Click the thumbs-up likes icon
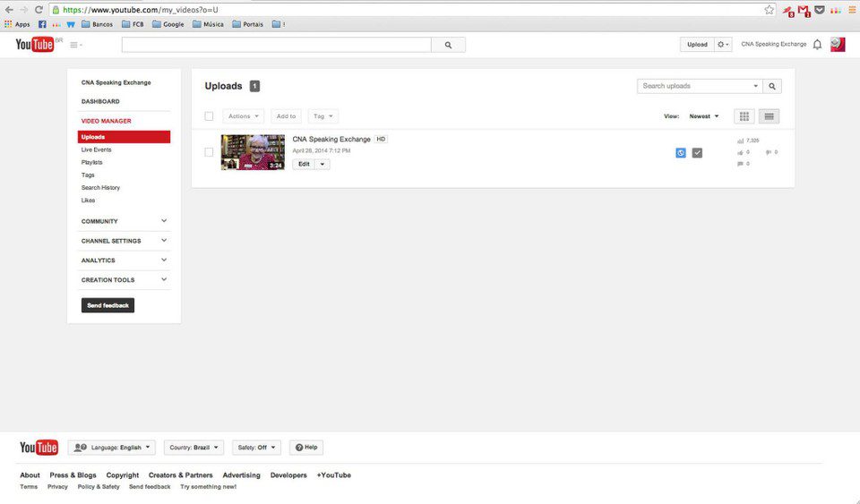The image size is (860, 504). coord(740,152)
